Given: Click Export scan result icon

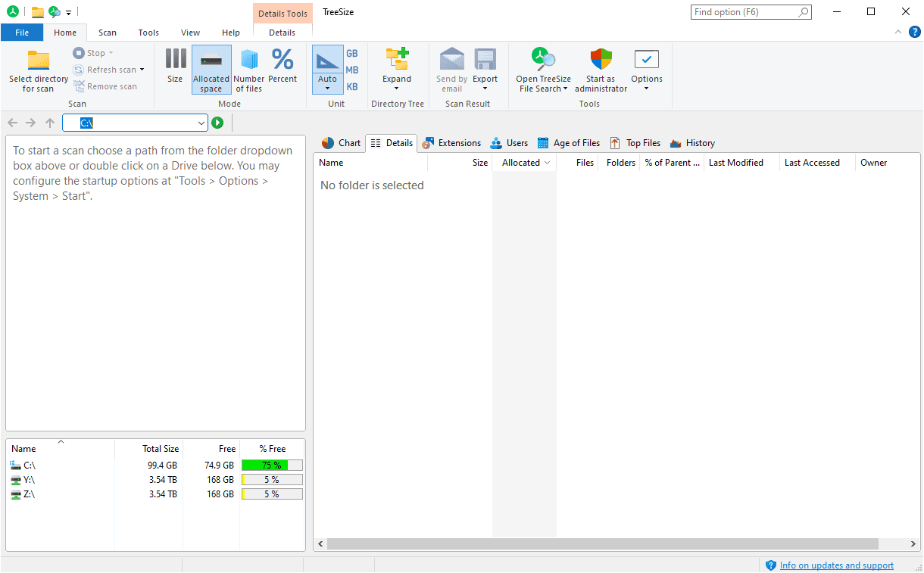Looking at the screenshot, I should pos(485,59).
